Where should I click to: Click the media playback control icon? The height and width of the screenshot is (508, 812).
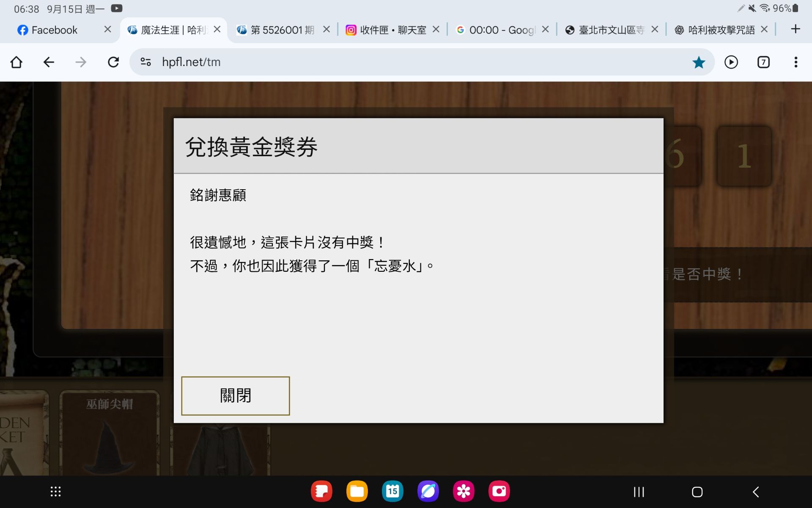(x=731, y=62)
